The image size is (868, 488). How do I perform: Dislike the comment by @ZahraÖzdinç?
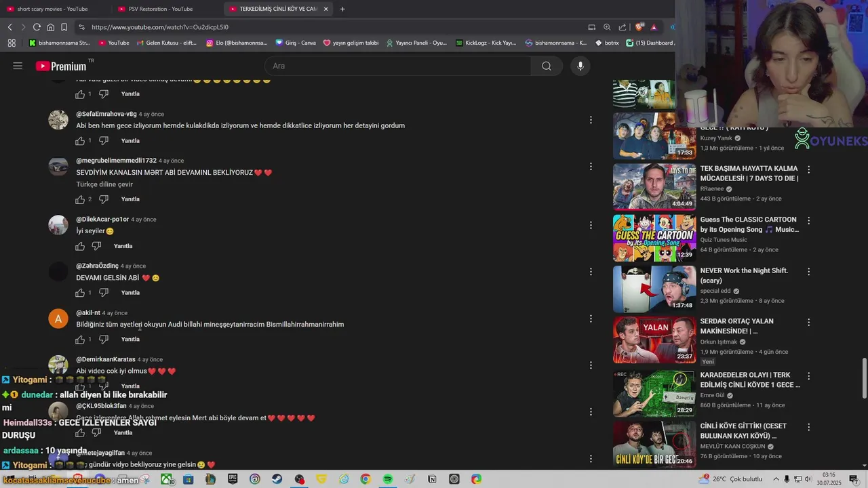point(104,293)
